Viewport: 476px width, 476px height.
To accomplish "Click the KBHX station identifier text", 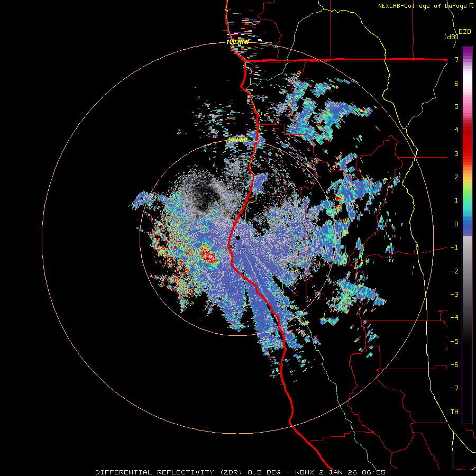I will pyautogui.click(x=306, y=472).
